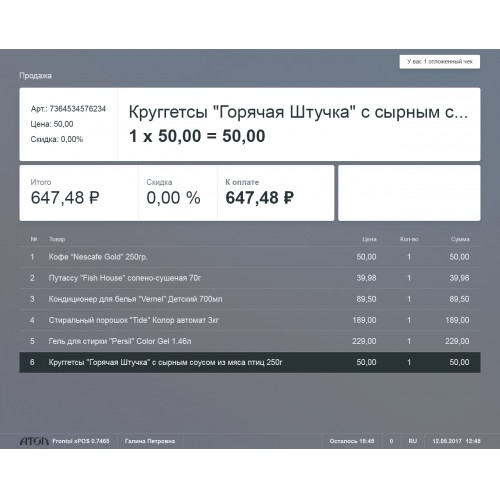Viewport: 500px width, 500px height.
Task: Click the ATOL logo in the status bar
Action: tap(34, 441)
